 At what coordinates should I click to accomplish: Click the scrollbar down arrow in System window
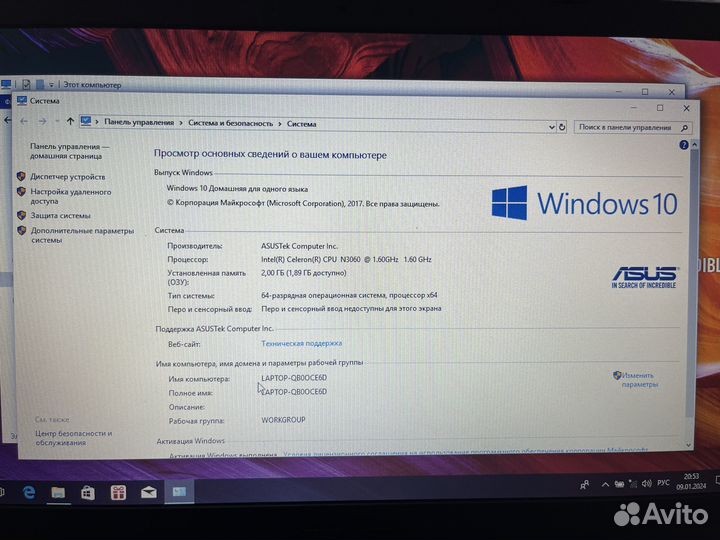[688, 444]
